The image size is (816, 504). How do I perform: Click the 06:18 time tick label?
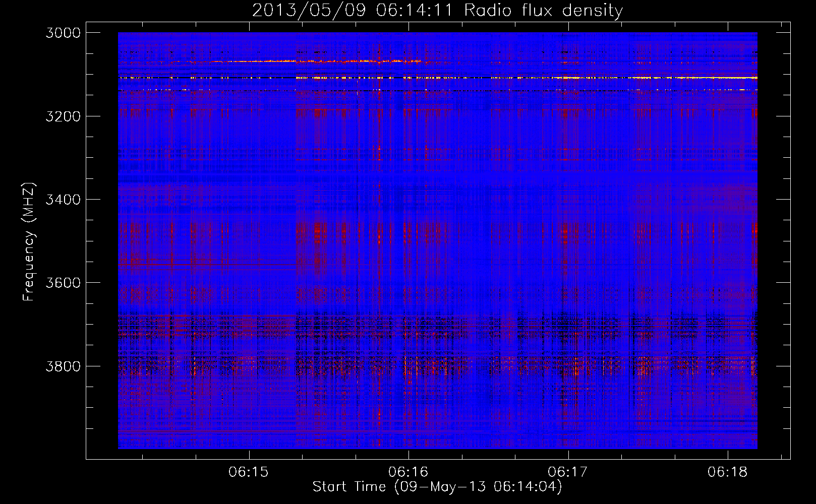pos(727,472)
